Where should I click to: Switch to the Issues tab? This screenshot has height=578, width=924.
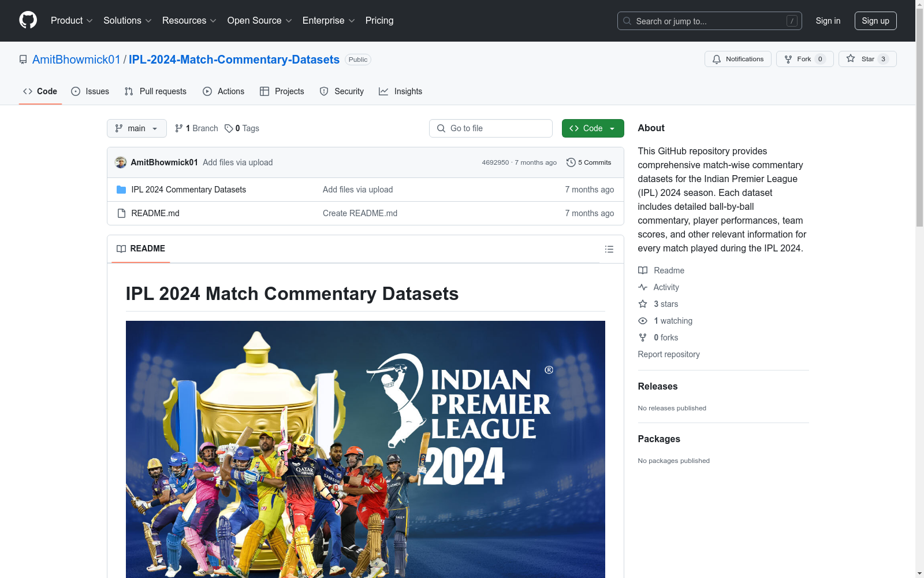pos(90,91)
